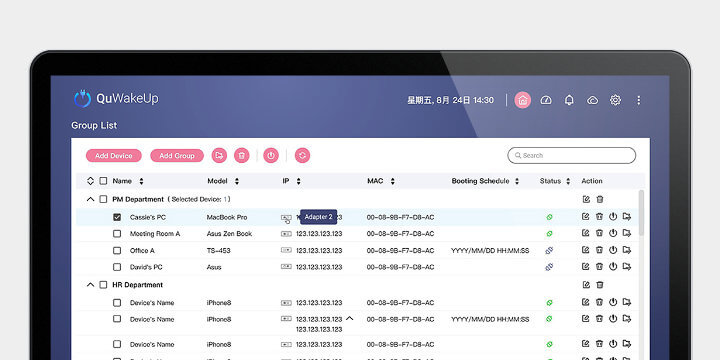The height and width of the screenshot is (360, 720).
Task: Sort by Status column arrows
Action: click(x=568, y=181)
